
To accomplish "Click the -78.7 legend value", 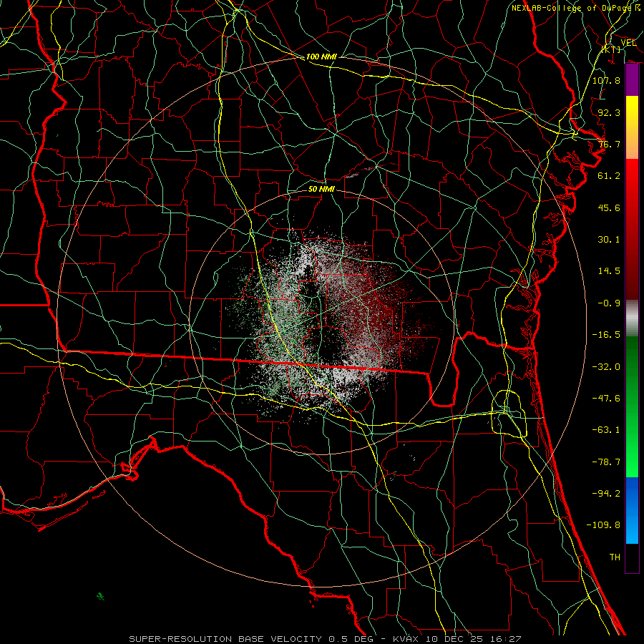I will point(606,462).
